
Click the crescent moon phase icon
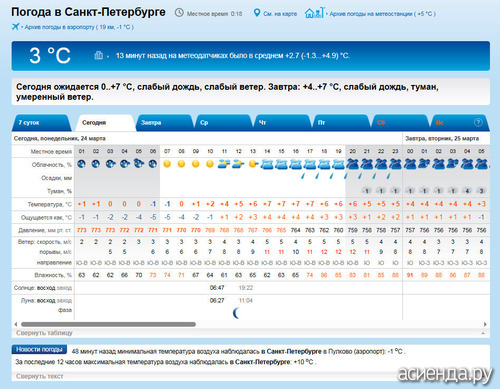pyautogui.click(x=236, y=313)
